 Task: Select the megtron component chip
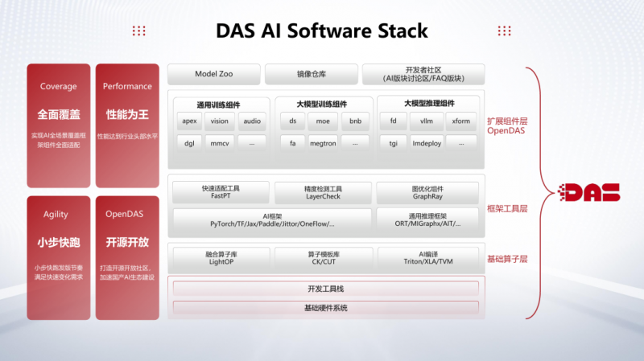323,142
